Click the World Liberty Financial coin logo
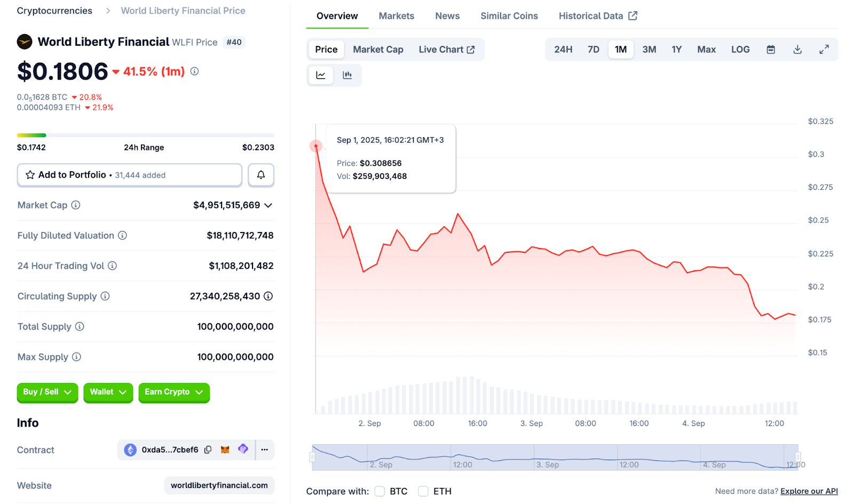The image size is (854, 504). tap(25, 42)
